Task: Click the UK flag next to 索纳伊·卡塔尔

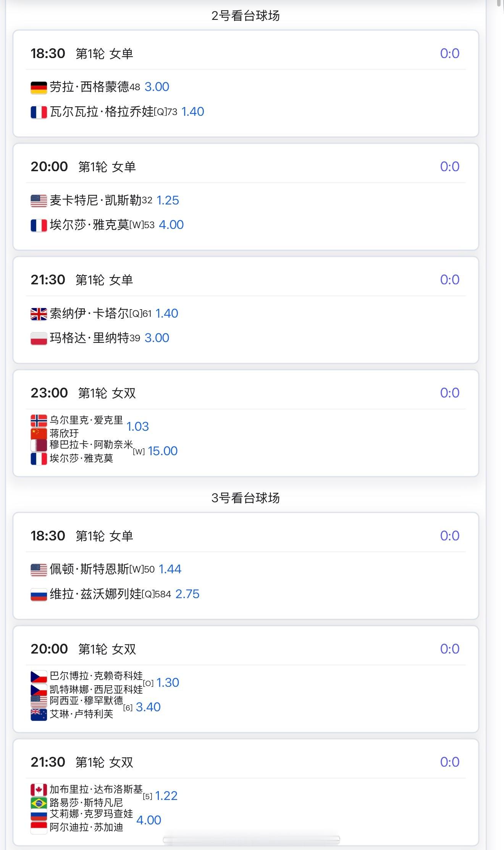Action: 39,314
